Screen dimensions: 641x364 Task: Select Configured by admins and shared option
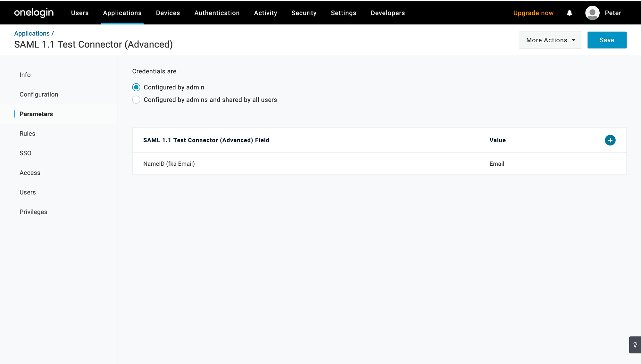click(x=136, y=100)
